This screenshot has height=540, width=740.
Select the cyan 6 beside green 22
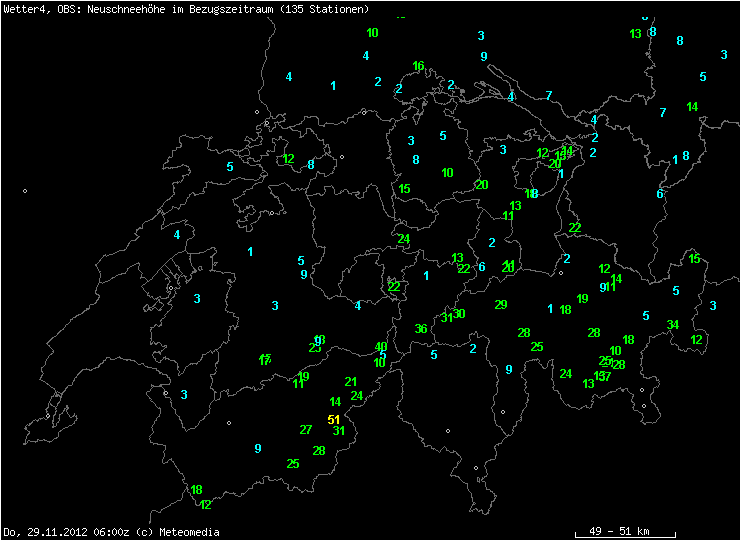tap(482, 267)
